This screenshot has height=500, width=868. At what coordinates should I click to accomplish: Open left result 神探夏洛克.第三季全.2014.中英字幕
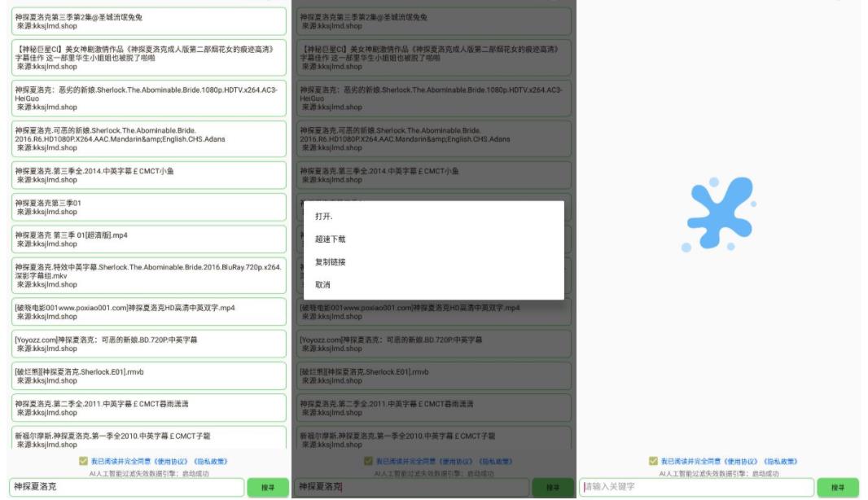click(x=148, y=175)
